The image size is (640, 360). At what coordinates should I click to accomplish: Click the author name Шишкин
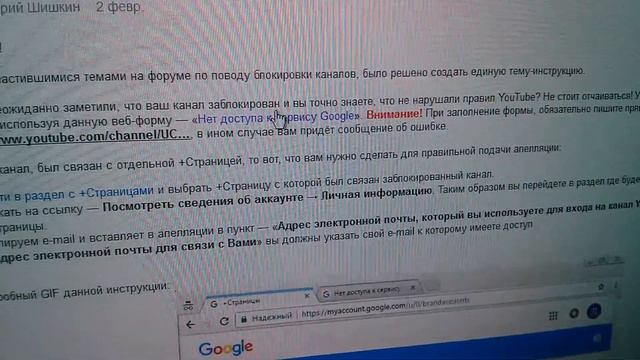tap(52, 7)
